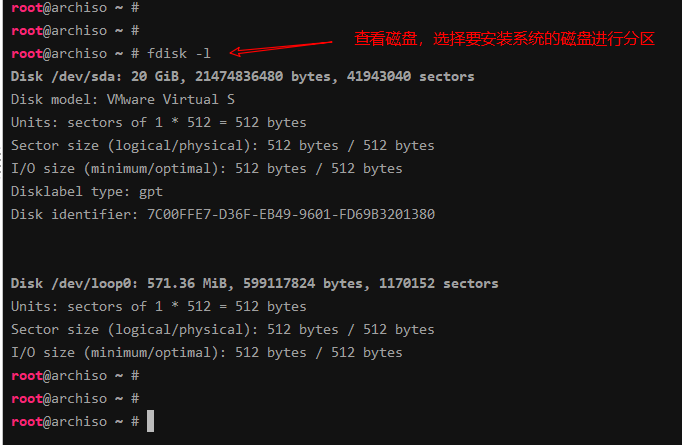Click the Disk model VMware Virtual S line

tap(123, 100)
